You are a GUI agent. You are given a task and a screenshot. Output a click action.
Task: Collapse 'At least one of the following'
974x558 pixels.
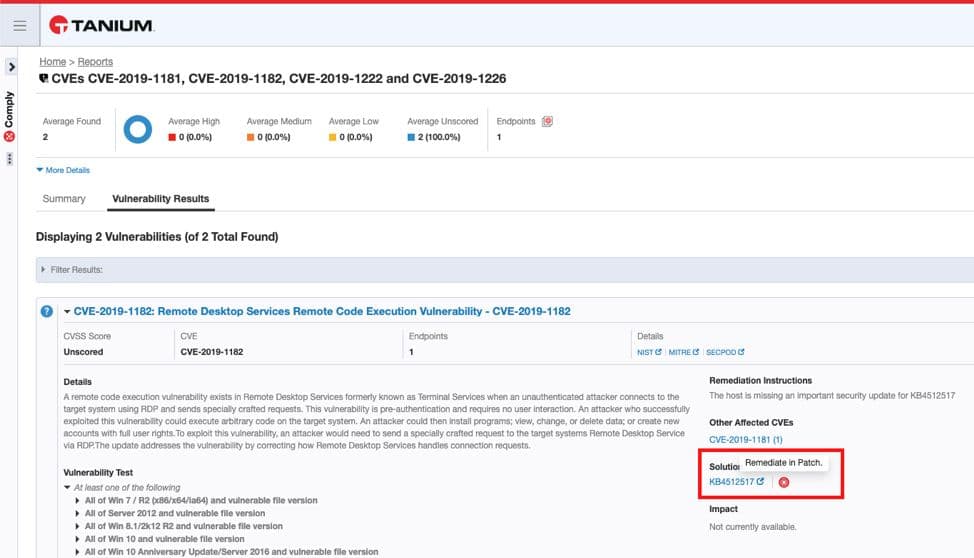67,487
